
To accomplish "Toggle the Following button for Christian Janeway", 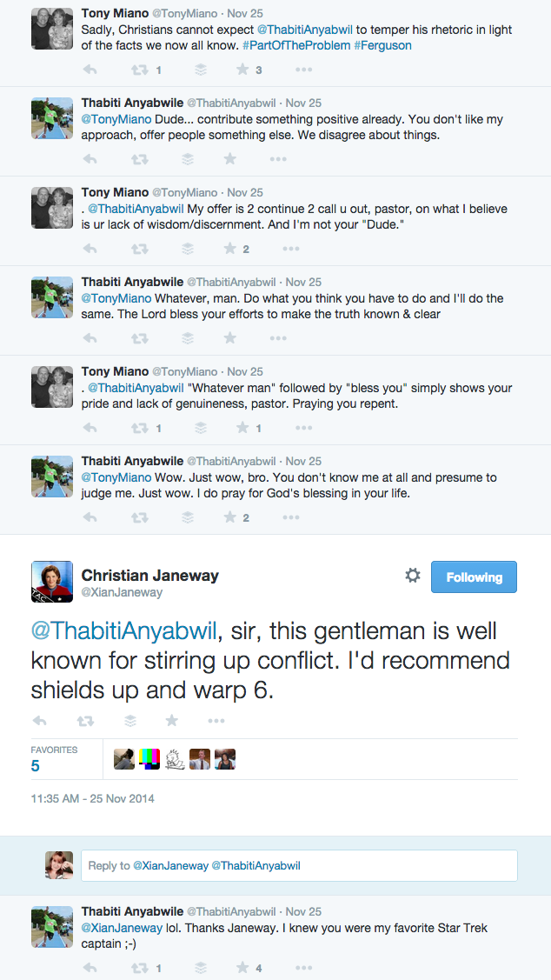I will (x=474, y=577).
